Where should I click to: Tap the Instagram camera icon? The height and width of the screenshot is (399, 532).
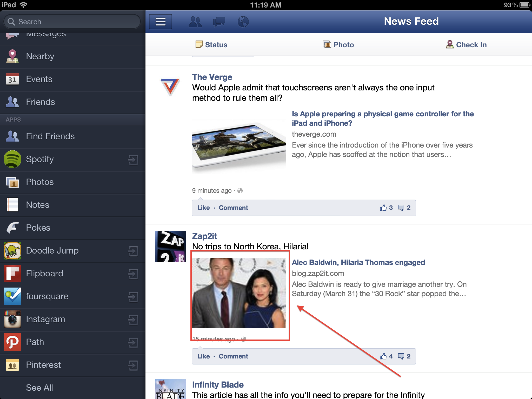click(x=12, y=319)
